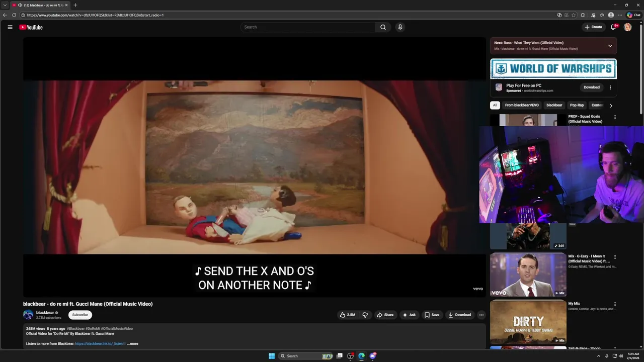Select blackbear filter chip
Screen dimensions: 644x362
click(554, 106)
